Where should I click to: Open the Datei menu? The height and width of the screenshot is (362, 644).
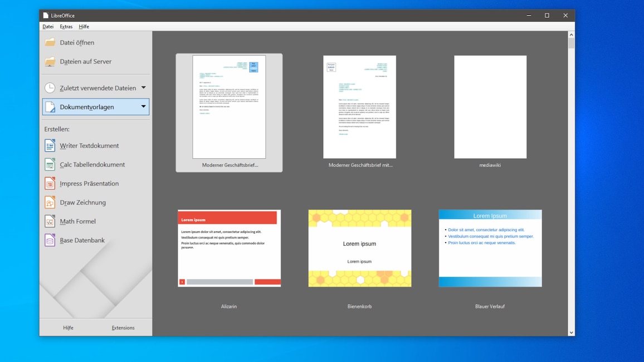click(x=48, y=27)
